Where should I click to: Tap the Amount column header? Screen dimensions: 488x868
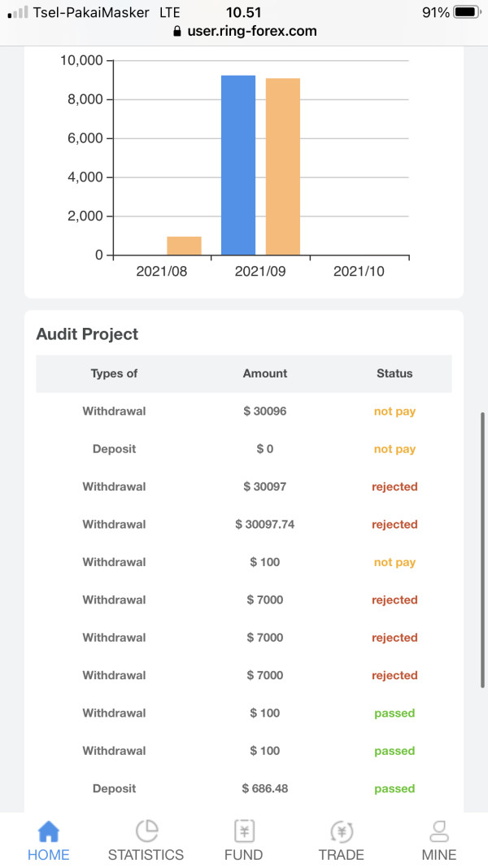click(265, 373)
